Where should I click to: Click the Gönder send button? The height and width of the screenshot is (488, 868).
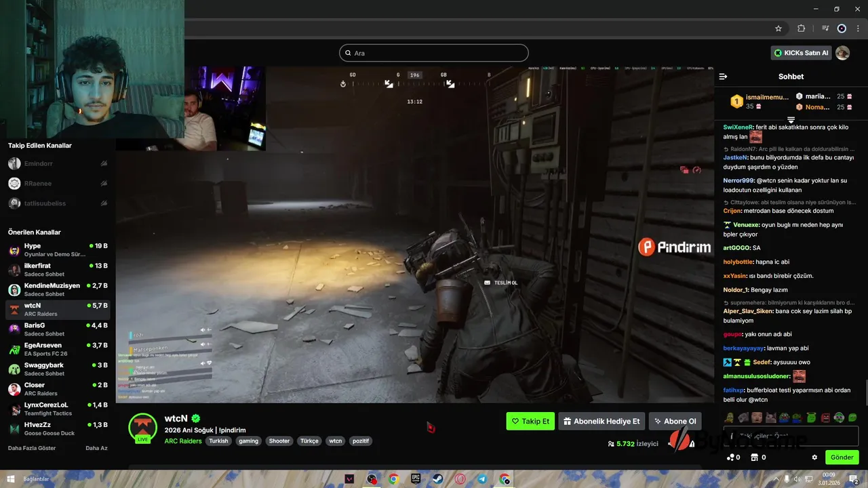842,457
